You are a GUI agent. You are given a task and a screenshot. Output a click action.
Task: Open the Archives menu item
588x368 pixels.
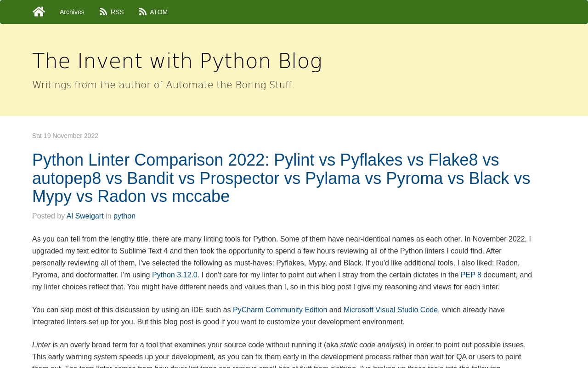point(72,12)
